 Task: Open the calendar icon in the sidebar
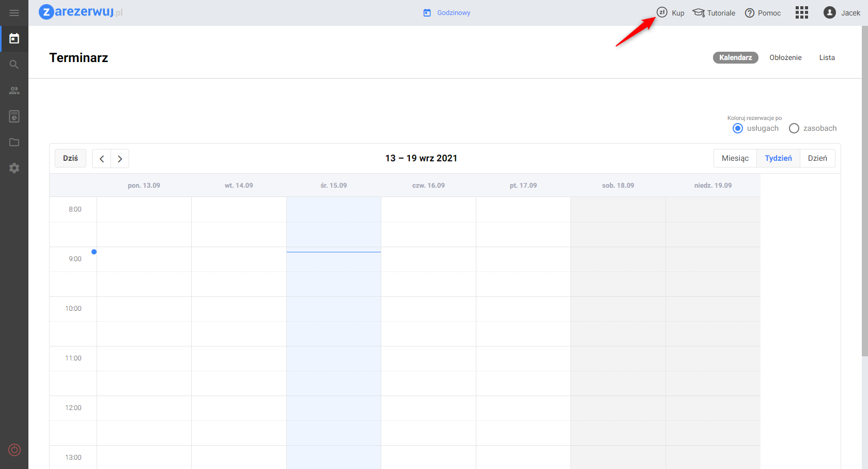point(14,39)
